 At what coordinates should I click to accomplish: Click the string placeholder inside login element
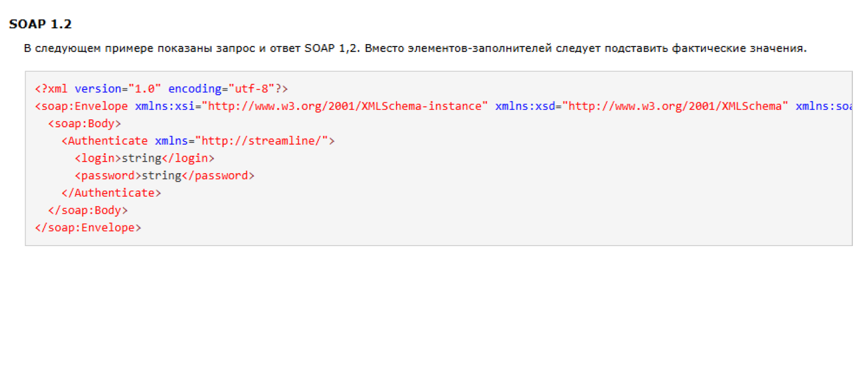[141, 158]
